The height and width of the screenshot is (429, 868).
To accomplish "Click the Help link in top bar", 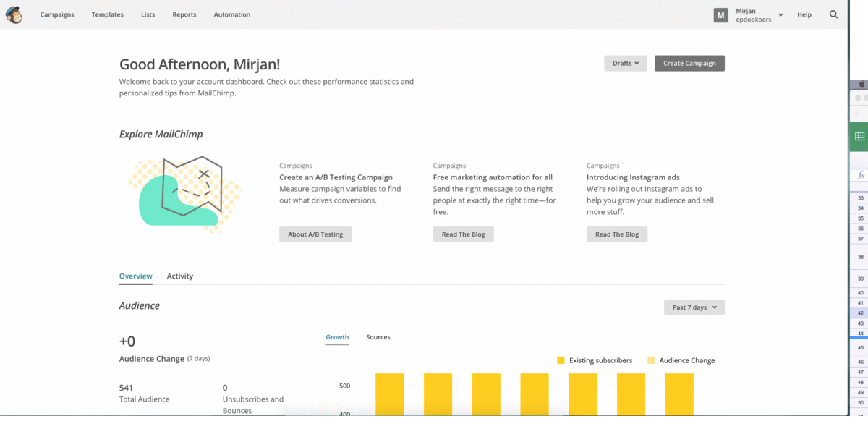I will [804, 14].
